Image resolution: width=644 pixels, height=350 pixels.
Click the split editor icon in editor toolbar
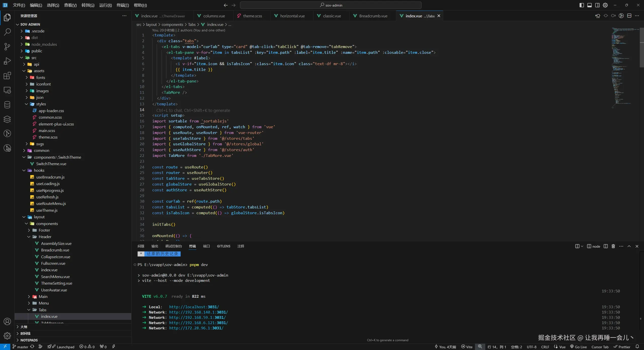click(x=629, y=16)
